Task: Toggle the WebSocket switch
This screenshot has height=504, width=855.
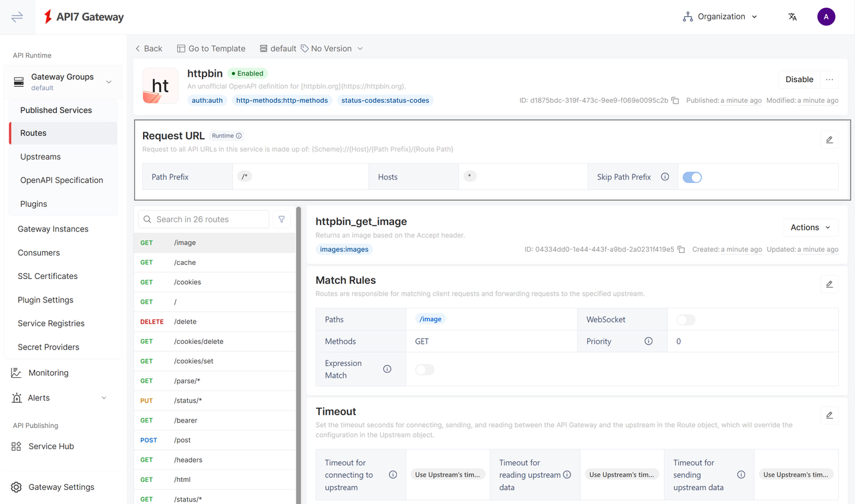Action: coord(686,320)
